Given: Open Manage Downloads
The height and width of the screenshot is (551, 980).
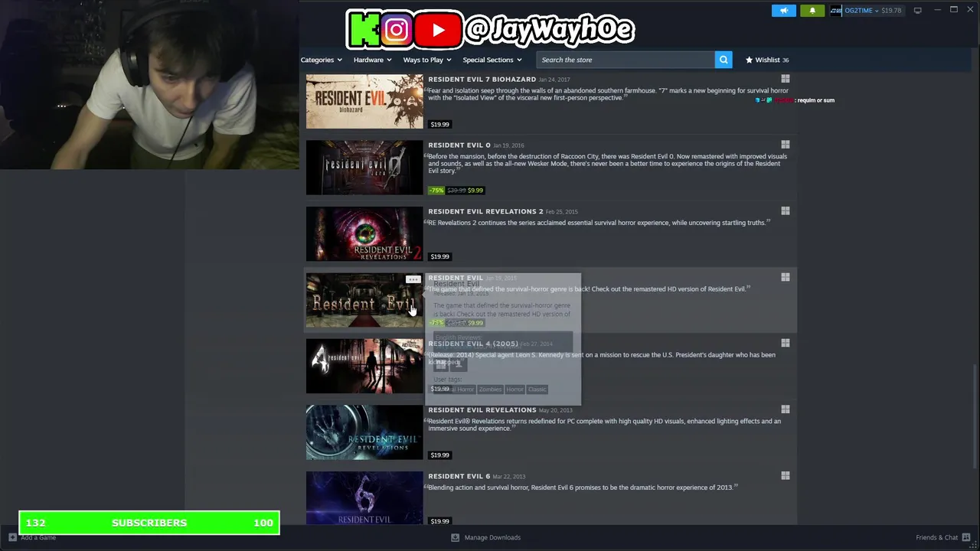Looking at the screenshot, I should [485, 537].
